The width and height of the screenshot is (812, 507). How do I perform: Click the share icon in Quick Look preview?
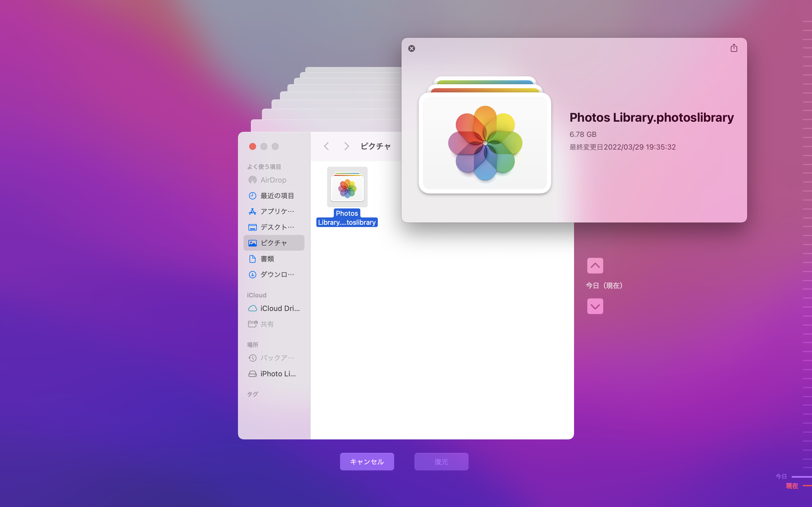click(x=734, y=48)
